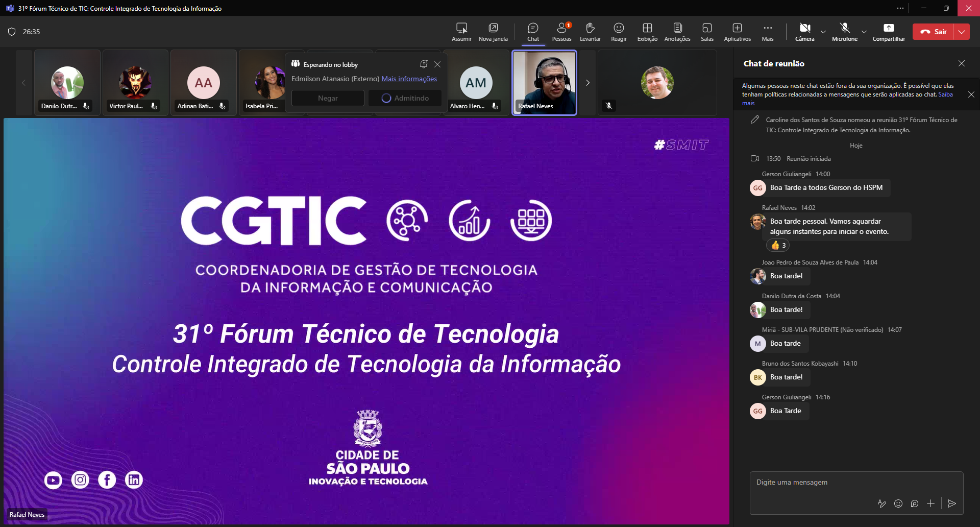Open the loop components chat icon
This screenshot has width=980, height=527.
(915, 504)
